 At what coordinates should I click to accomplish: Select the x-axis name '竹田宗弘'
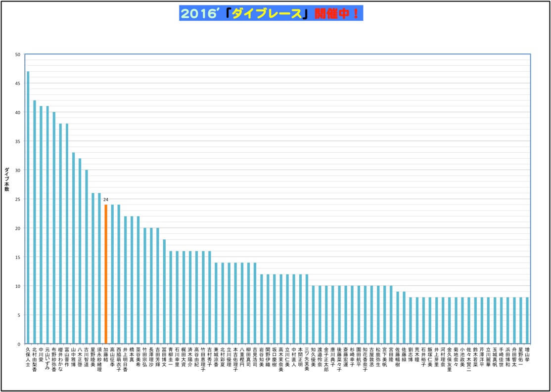tap(145, 356)
